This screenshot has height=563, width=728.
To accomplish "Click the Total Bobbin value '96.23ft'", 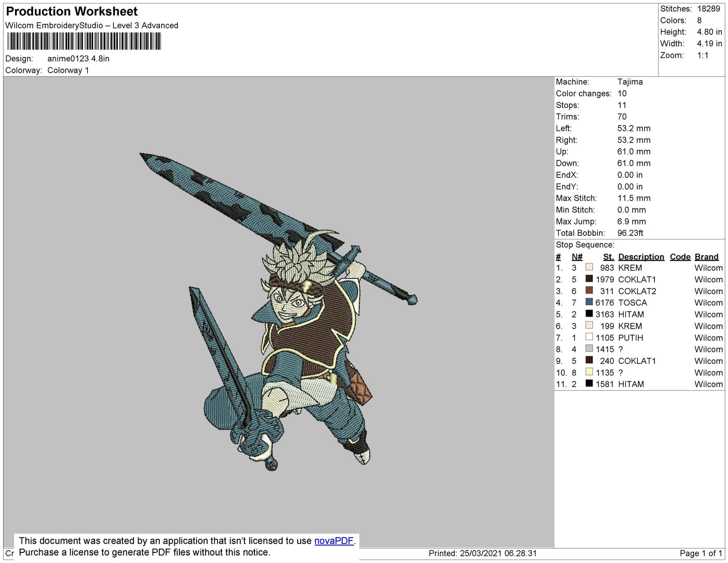I will [630, 233].
